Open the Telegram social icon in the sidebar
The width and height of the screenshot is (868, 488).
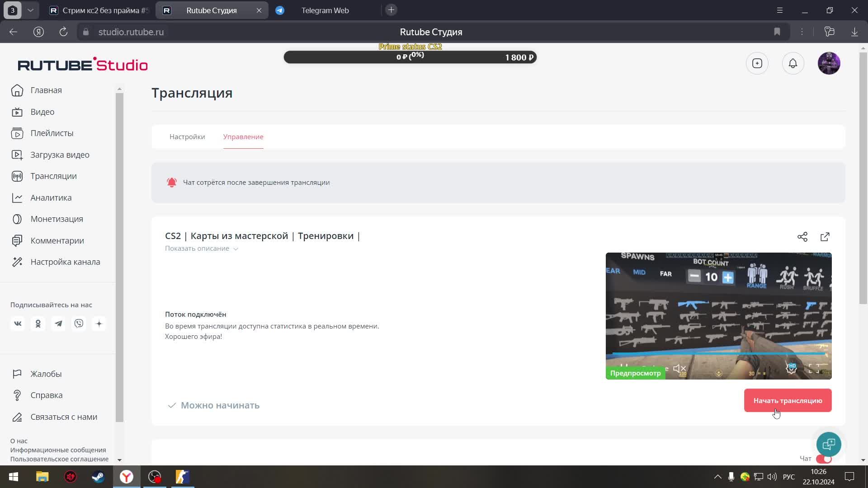(x=58, y=324)
